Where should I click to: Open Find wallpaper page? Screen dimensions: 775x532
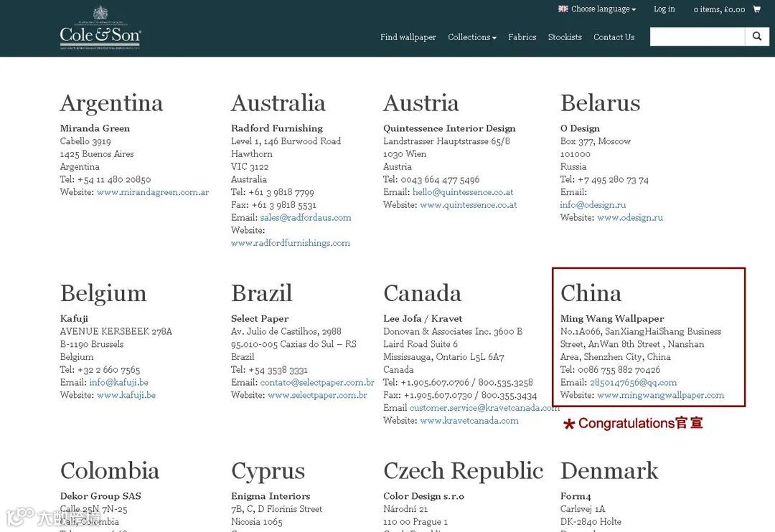408,37
